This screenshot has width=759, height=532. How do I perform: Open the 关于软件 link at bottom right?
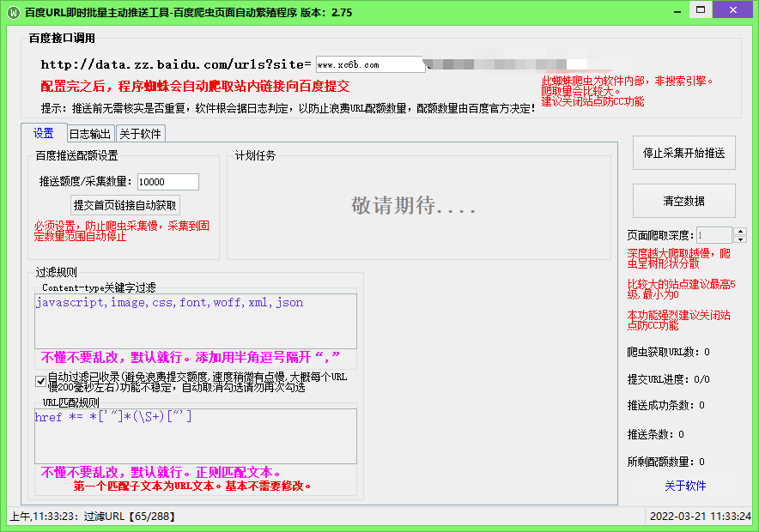[x=687, y=487]
